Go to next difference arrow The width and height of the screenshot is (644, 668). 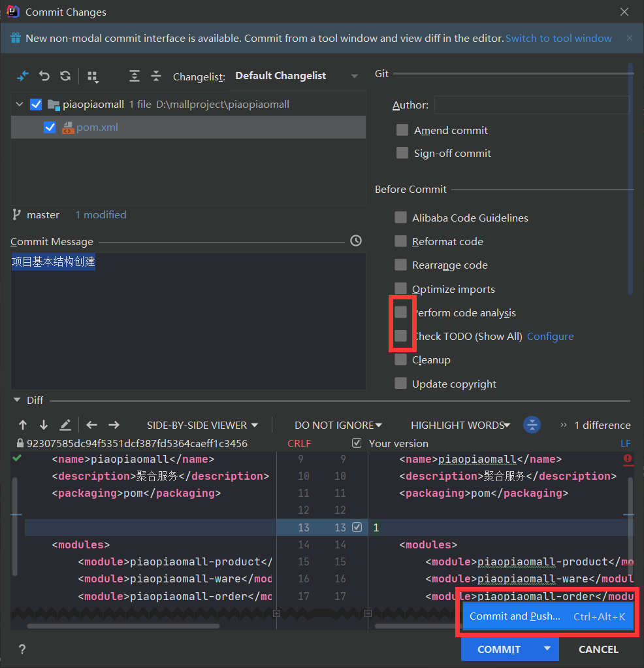(x=43, y=425)
